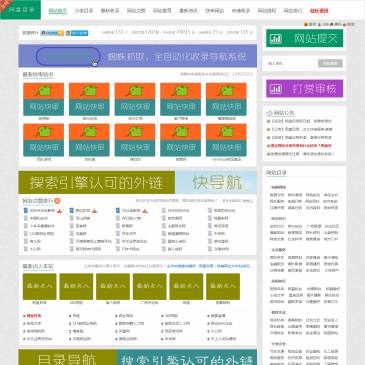This screenshot has height=365, width=365.
Task: Click the blue and orange badge beside 数据统计
Action: [52, 33]
